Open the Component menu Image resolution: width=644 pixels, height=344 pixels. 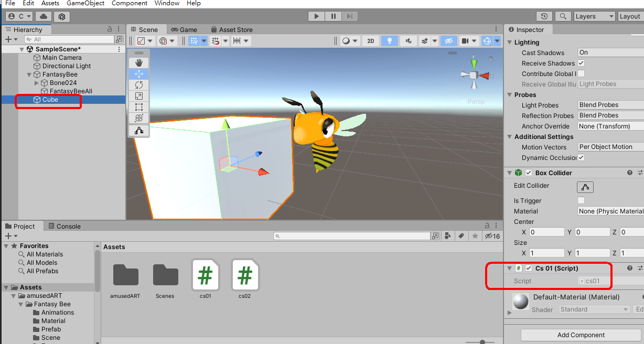[x=130, y=3]
